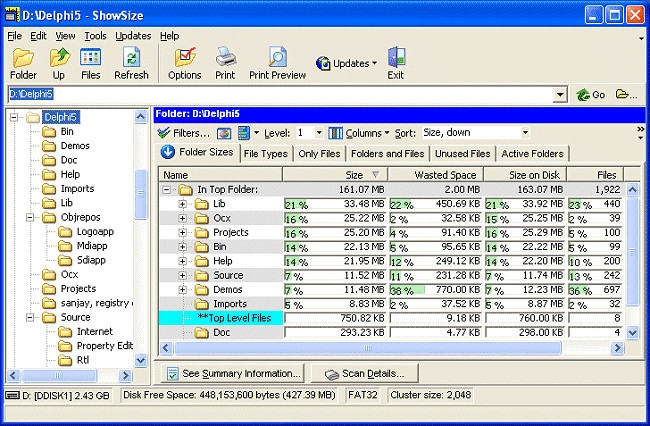Viewport: 650px width, 426px height.
Task: Sort by the Wasted Space column header
Action: pos(436,175)
